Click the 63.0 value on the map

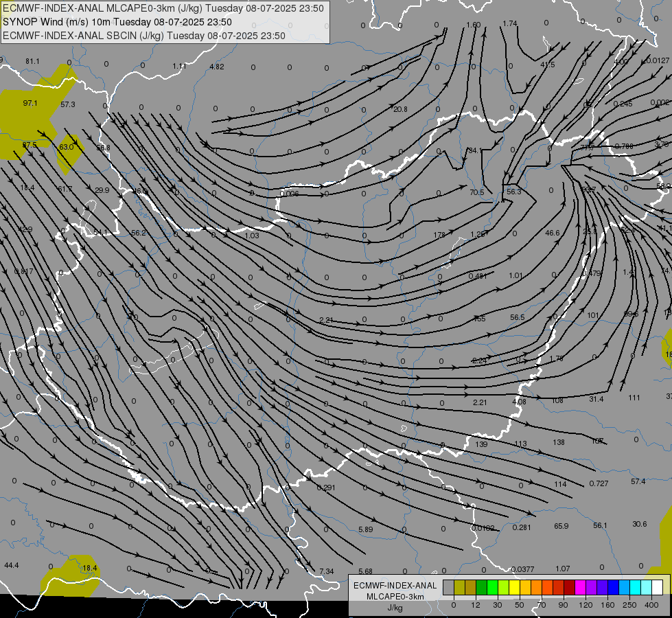point(67,147)
